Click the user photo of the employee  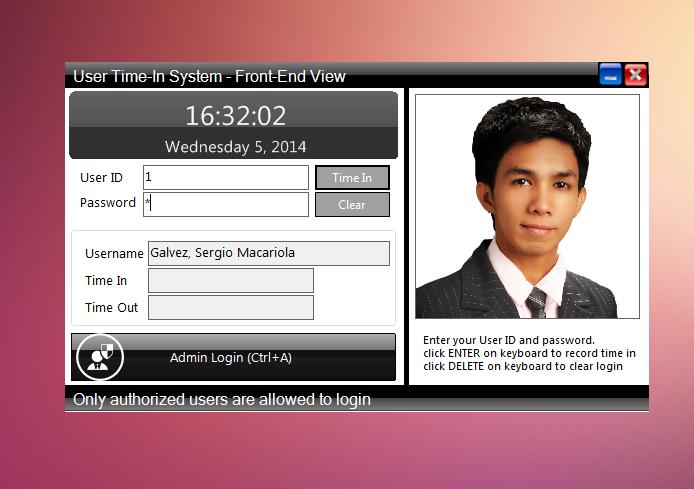pyautogui.click(x=527, y=206)
